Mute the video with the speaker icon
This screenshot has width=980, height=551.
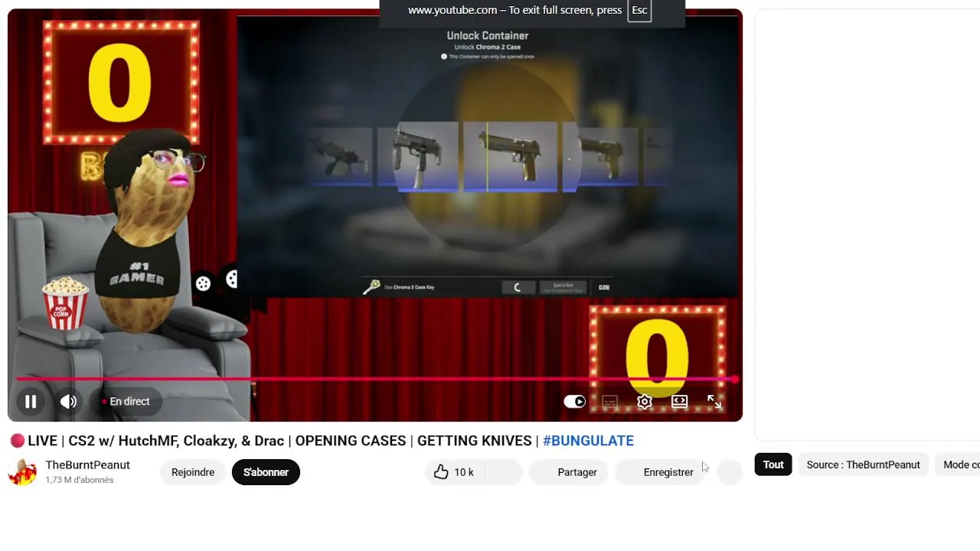coord(68,401)
